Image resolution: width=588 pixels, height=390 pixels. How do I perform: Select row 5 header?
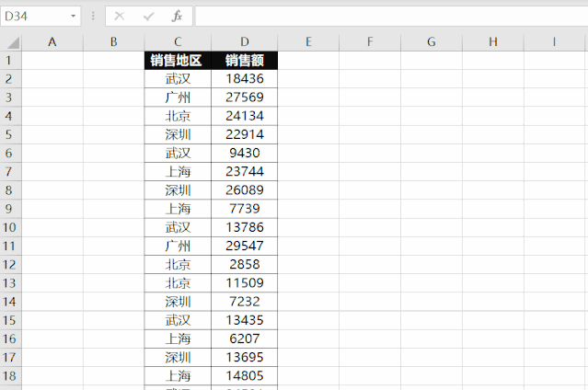[x=10, y=134]
